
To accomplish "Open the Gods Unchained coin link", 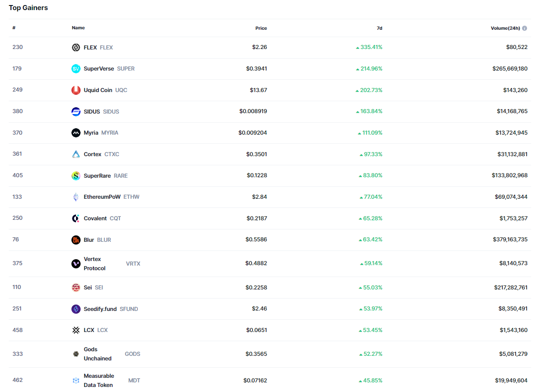I will click(97, 354).
